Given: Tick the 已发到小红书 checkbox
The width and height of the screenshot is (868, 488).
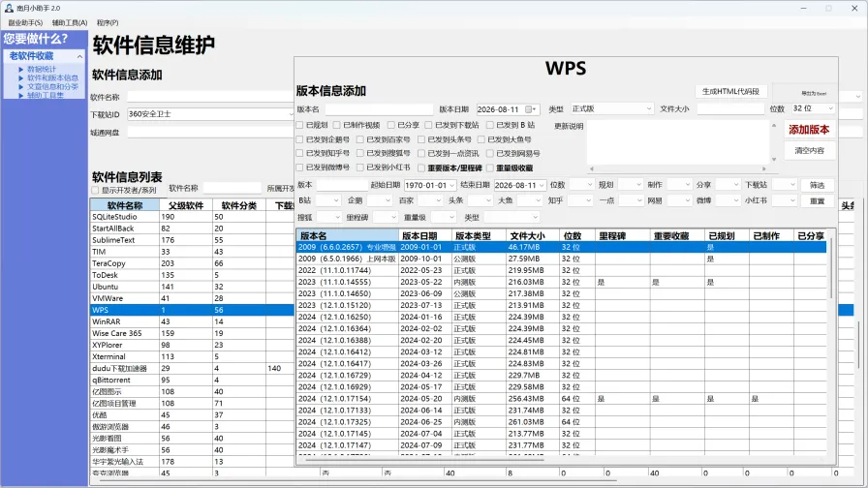Looking at the screenshot, I should (x=359, y=168).
